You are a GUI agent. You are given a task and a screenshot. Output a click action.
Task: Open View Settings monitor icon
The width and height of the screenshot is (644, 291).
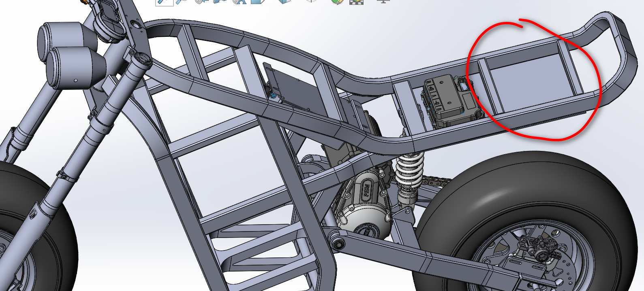click(383, 2)
